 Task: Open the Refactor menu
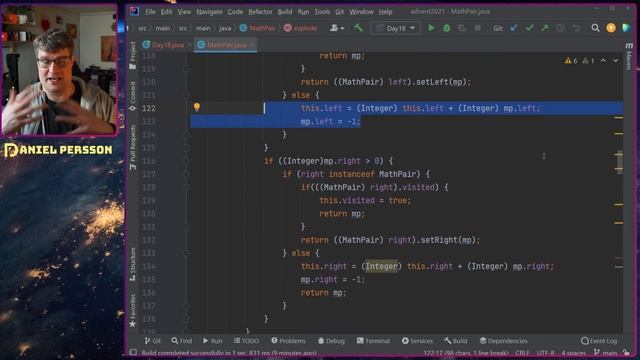tap(260, 11)
